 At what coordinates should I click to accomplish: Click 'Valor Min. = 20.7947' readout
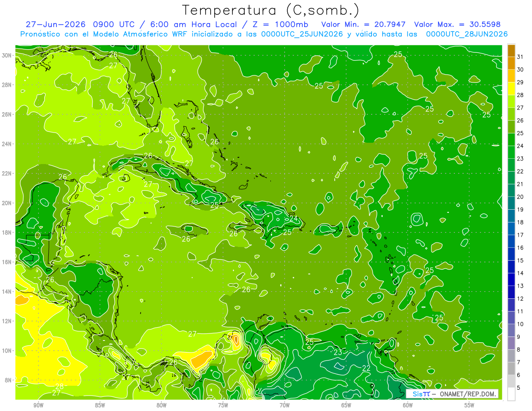pos(364,24)
